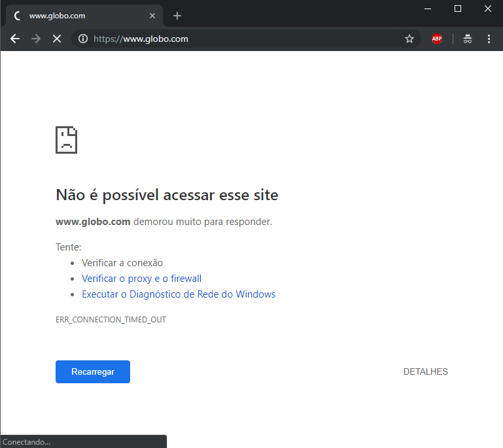
Task: Open the Adblock Plus extension
Action: click(437, 39)
